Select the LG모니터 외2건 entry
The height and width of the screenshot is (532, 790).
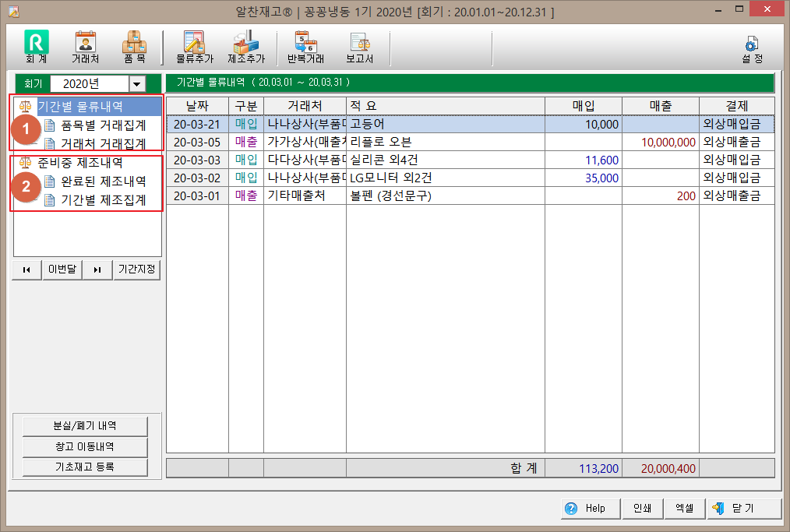pyautogui.click(x=390, y=178)
